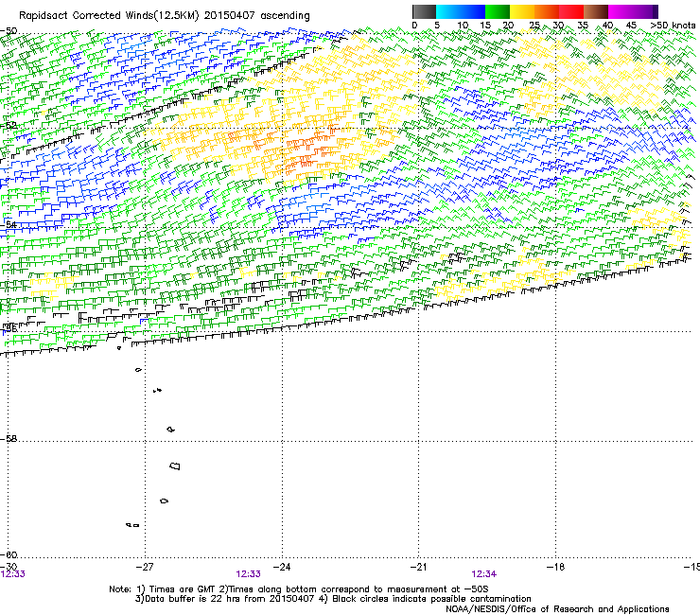Pick the yellow 20-25 knots legend swatch
700x615 pixels.
coord(522,11)
